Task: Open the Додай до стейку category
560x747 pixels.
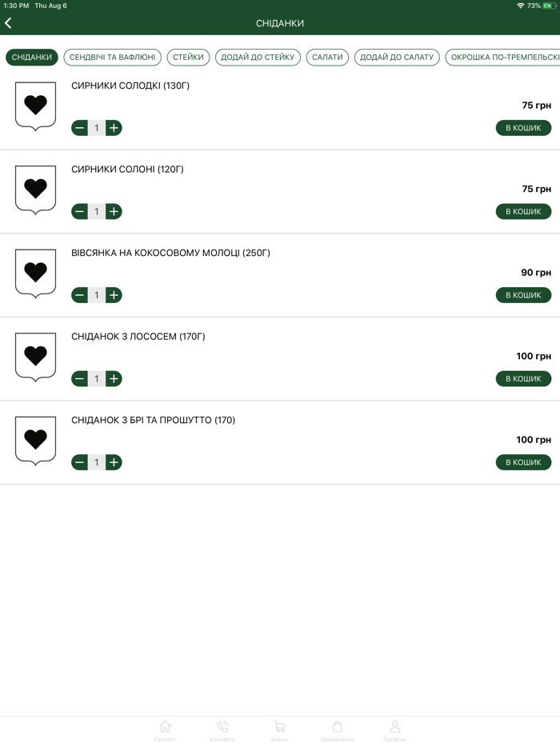Action: tap(258, 58)
